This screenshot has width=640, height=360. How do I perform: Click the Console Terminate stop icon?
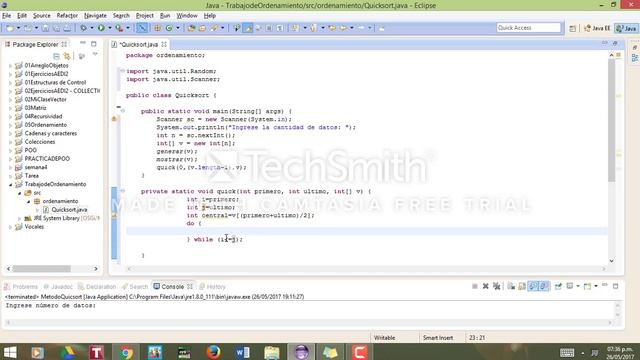click(x=475, y=286)
